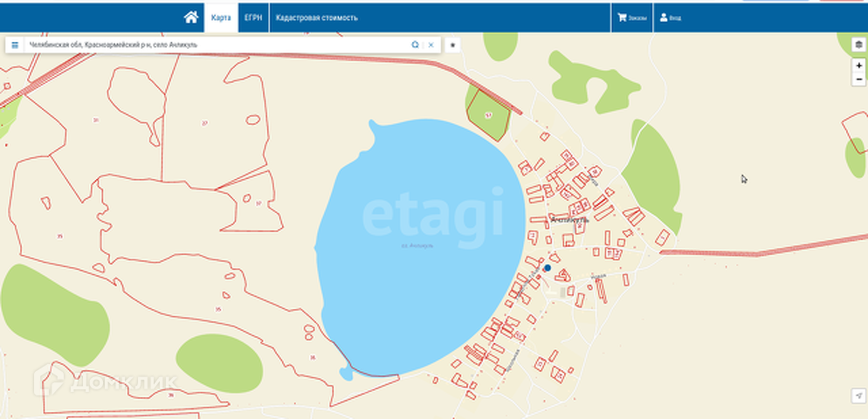Open the map layers switcher
Viewport: 868px width, 419px height.
point(858,45)
